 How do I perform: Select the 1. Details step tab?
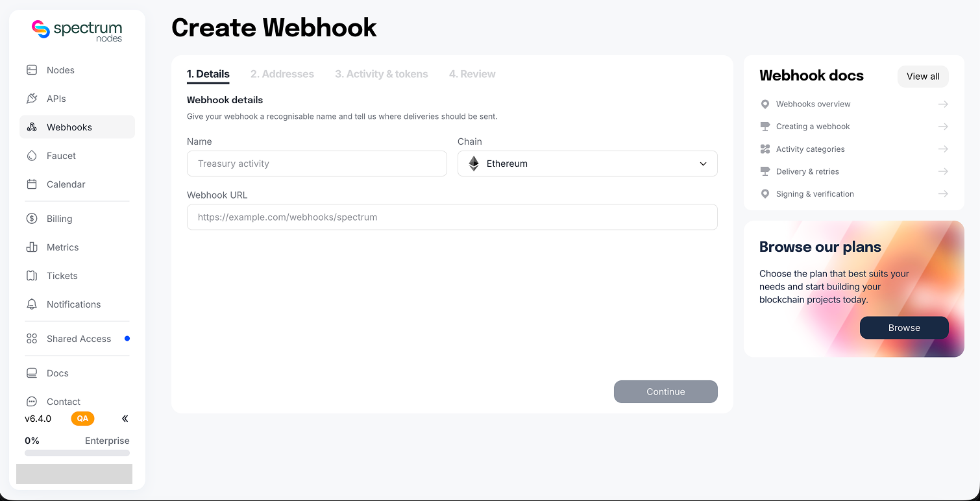(x=208, y=74)
